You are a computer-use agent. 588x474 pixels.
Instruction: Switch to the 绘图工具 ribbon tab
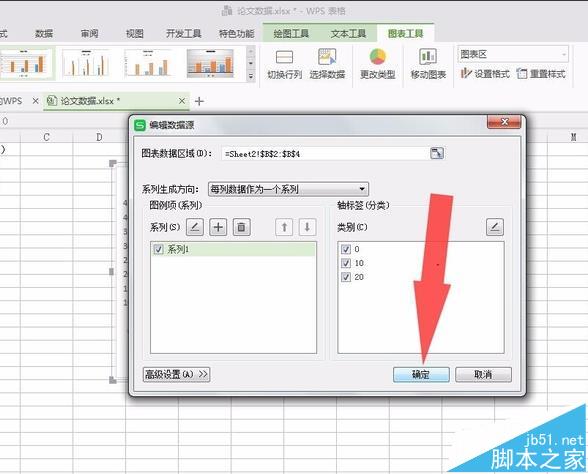point(291,34)
